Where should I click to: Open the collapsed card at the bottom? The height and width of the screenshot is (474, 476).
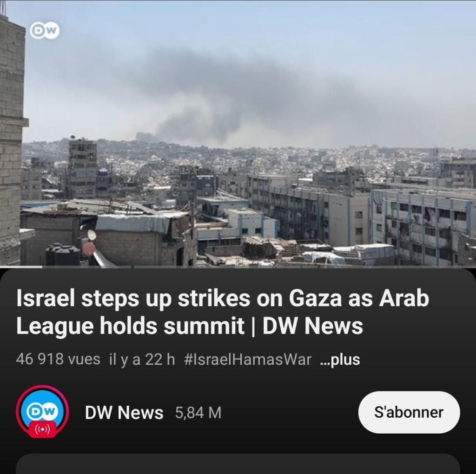click(x=238, y=464)
